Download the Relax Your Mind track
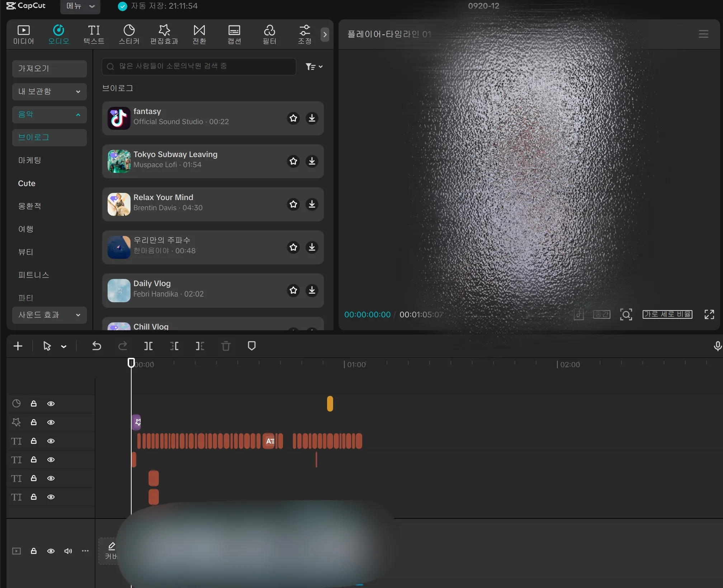The height and width of the screenshot is (588, 723). 312,204
